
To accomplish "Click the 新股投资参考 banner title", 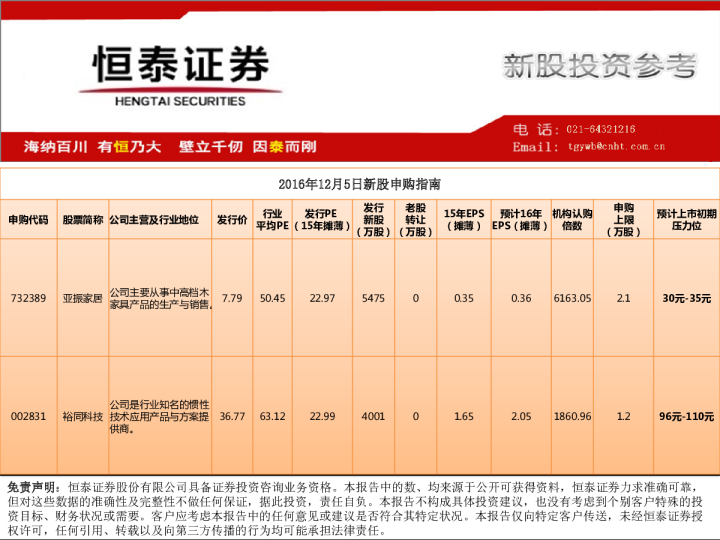I will pyautogui.click(x=600, y=66).
